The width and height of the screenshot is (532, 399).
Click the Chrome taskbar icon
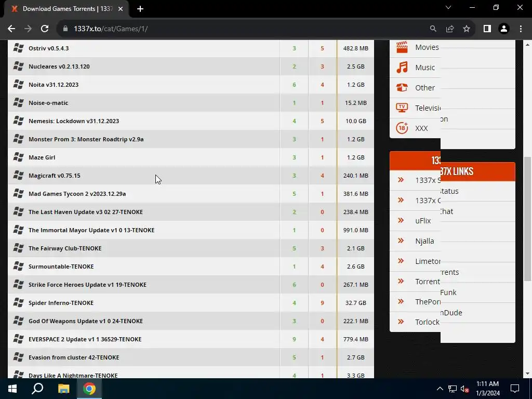pyautogui.click(x=89, y=389)
